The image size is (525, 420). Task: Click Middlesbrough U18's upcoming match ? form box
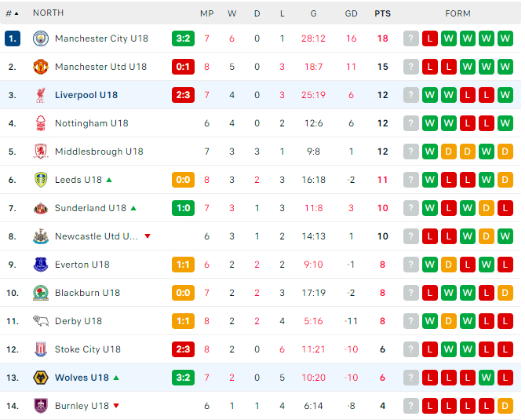[x=411, y=152]
